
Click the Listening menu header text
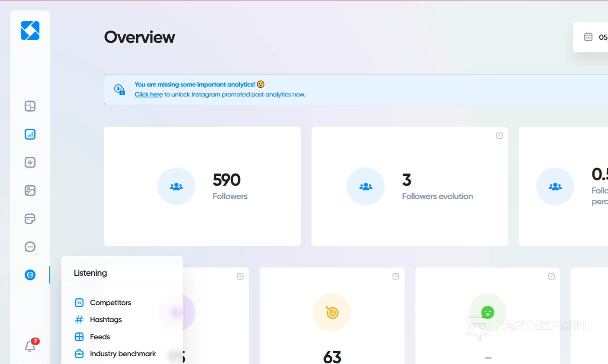(90, 273)
